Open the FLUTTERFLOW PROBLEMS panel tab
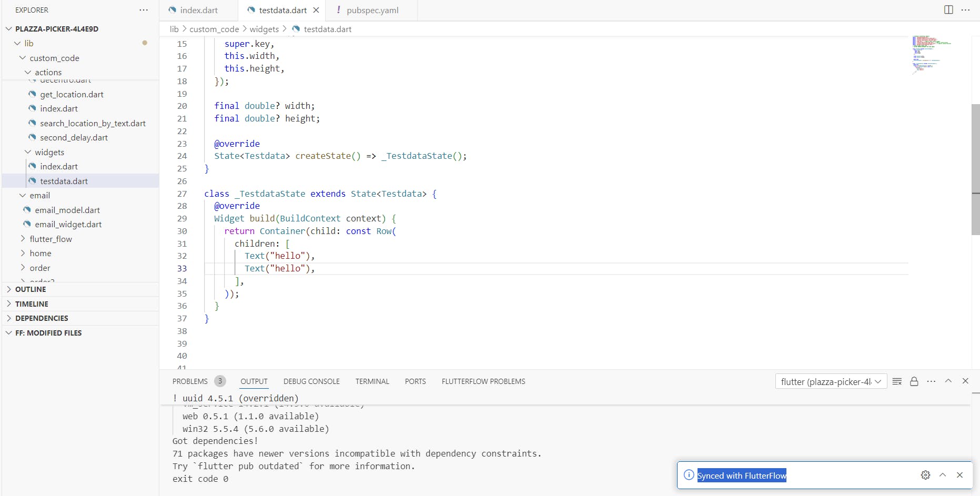This screenshot has height=496, width=980. [x=483, y=381]
